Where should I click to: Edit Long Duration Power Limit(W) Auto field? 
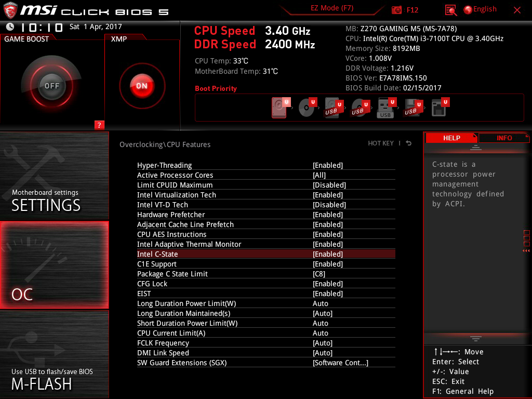320,303
